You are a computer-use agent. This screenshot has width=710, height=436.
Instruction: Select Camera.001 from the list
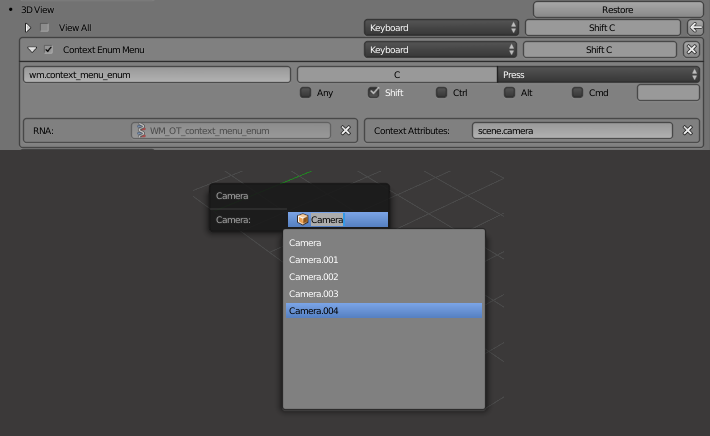tap(384, 260)
